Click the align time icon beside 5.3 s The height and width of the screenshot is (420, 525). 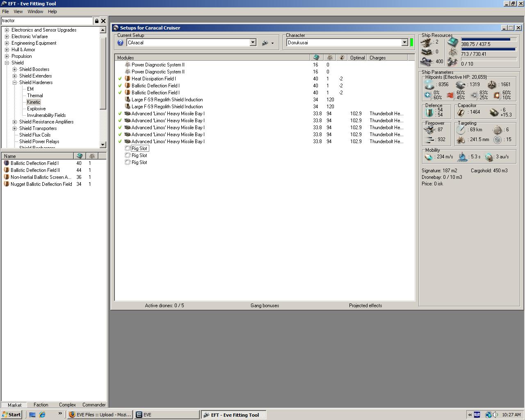pyautogui.click(x=463, y=157)
